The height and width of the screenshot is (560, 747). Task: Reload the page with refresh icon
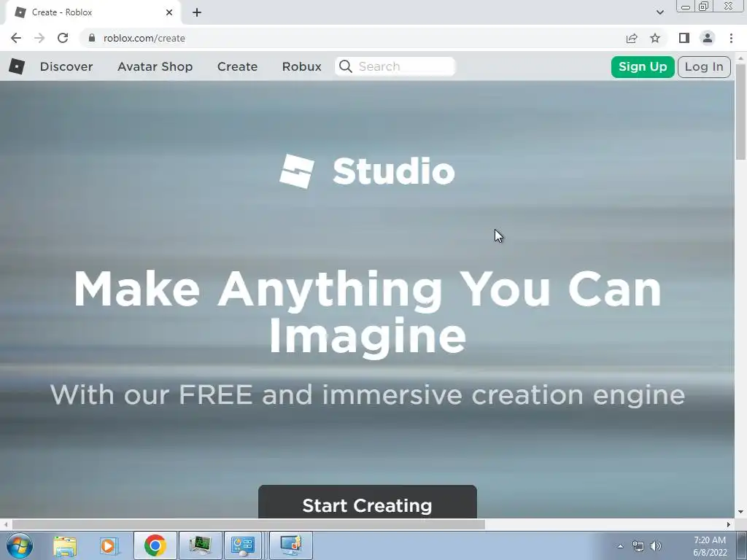pos(63,38)
